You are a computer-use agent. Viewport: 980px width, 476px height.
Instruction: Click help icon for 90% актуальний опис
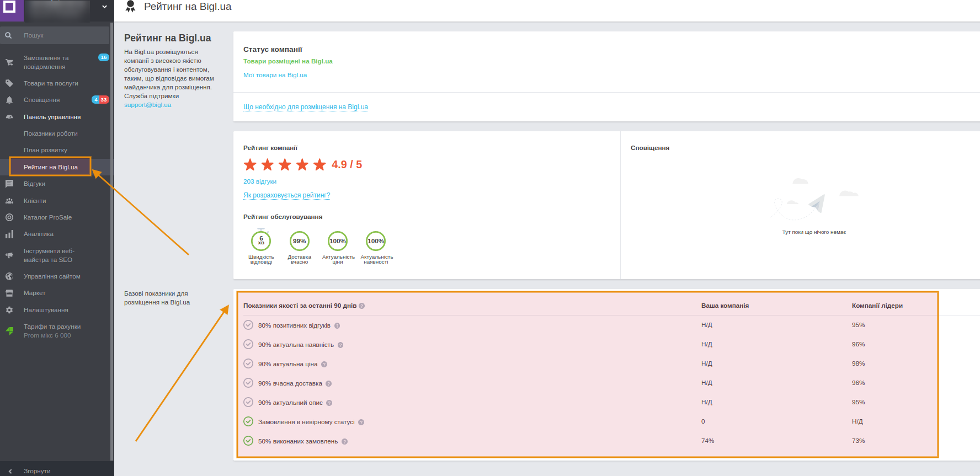(x=329, y=403)
